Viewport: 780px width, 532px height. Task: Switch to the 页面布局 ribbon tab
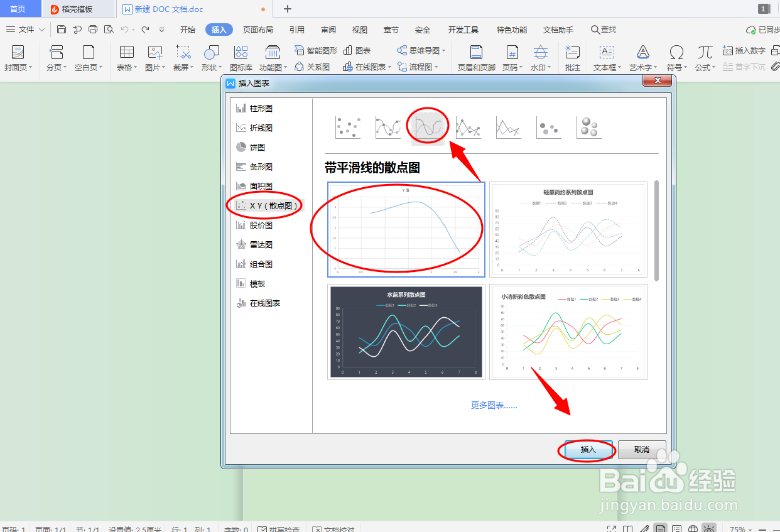pyautogui.click(x=257, y=30)
